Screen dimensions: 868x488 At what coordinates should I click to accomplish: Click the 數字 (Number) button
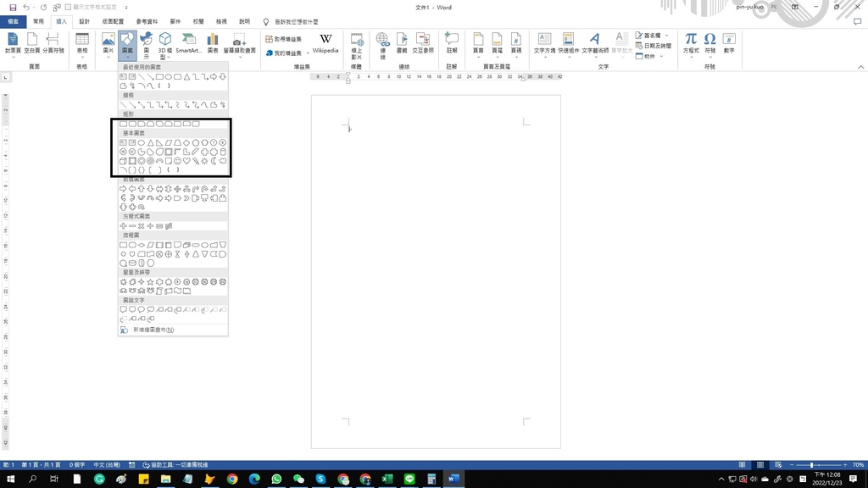tap(729, 43)
